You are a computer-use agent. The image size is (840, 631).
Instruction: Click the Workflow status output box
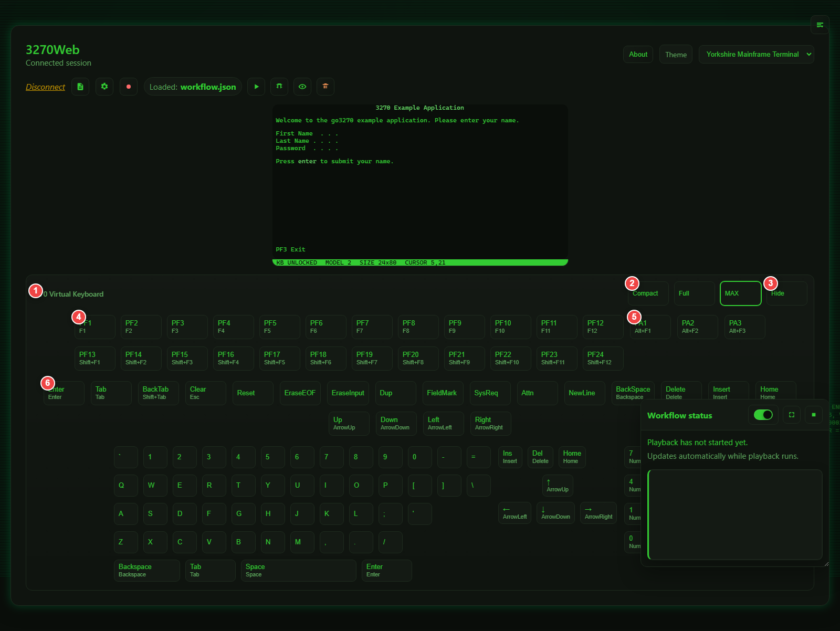[734, 514]
